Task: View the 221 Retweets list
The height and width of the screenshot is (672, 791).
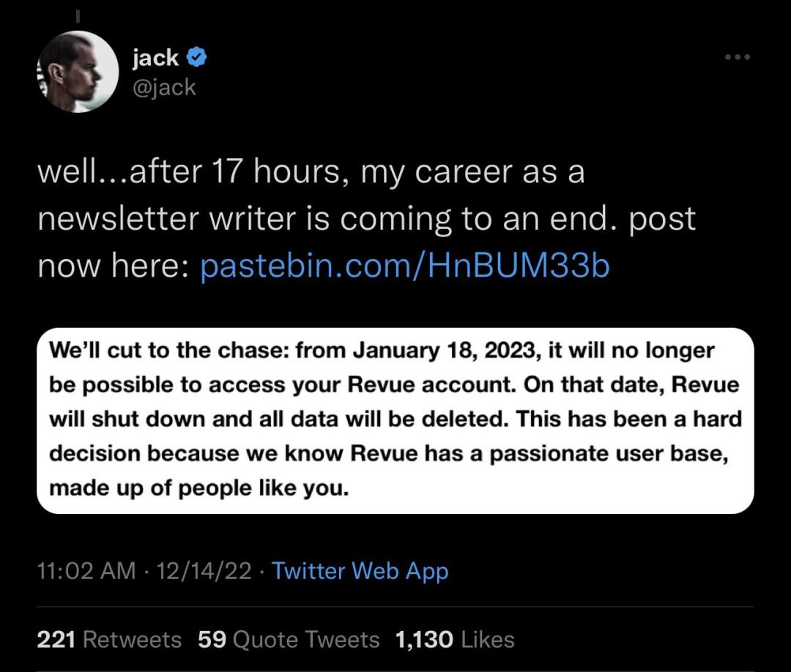Action: click(x=109, y=639)
